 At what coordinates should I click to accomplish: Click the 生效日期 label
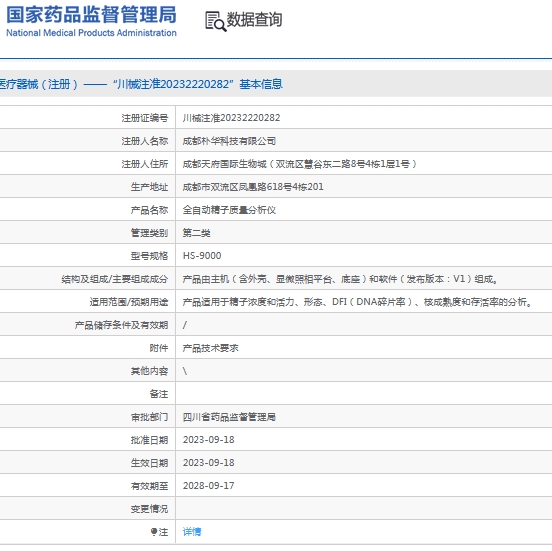coord(149,463)
